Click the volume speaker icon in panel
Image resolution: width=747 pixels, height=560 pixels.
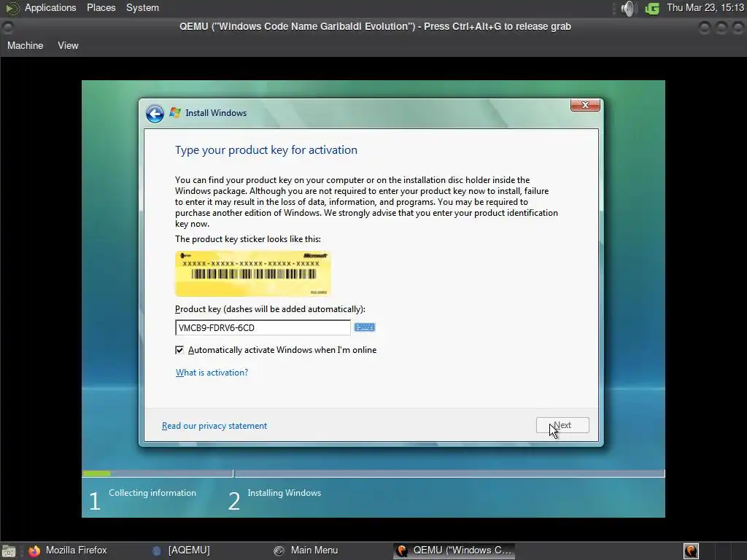pyautogui.click(x=628, y=8)
